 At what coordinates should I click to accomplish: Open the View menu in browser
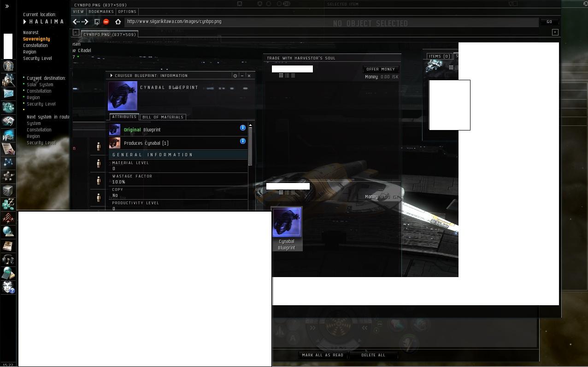[78, 12]
